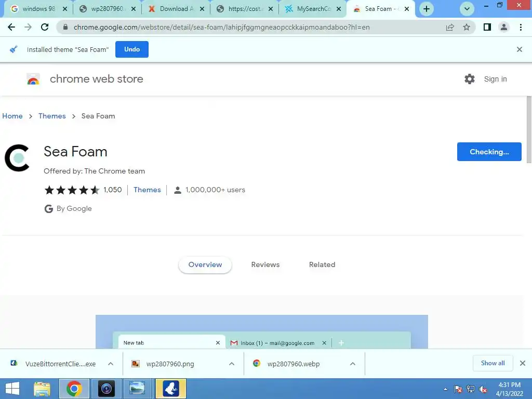Open File Explorer from the taskbar
The width and height of the screenshot is (532, 399).
click(x=42, y=389)
